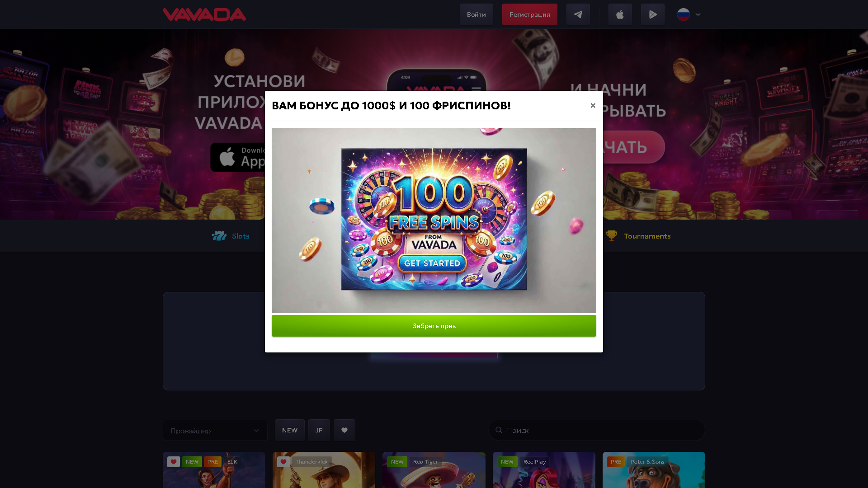Click the 100 Free Spins promo image
This screenshot has width=868, height=488.
434,221
